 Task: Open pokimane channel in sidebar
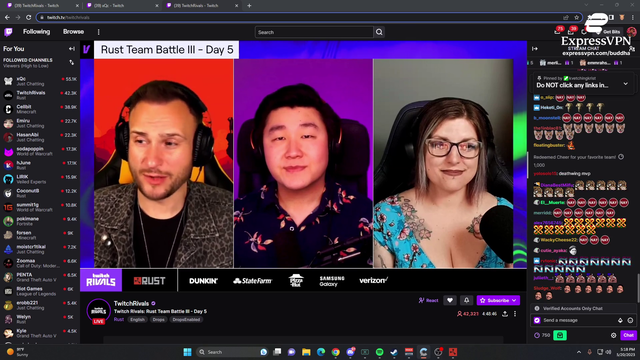[x=40, y=221]
